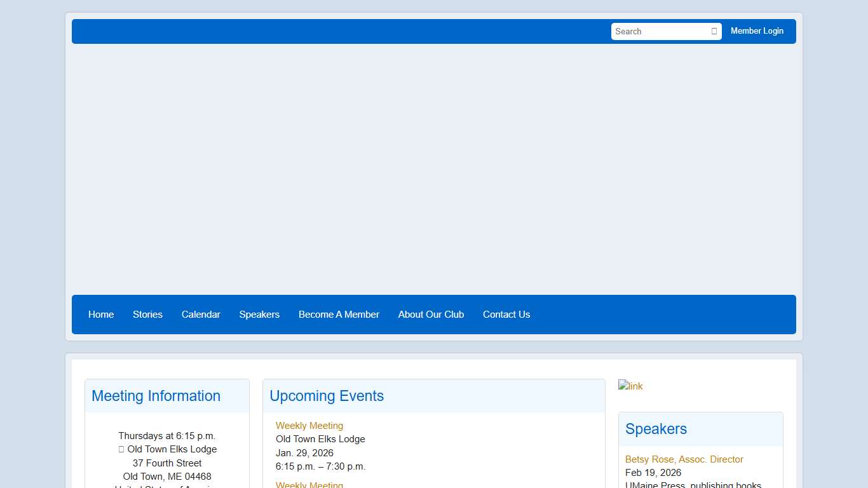Image resolution: width=868 pixels, height=488 pixels.
Task: Click in the Search input field
Action: pos(654,31)
